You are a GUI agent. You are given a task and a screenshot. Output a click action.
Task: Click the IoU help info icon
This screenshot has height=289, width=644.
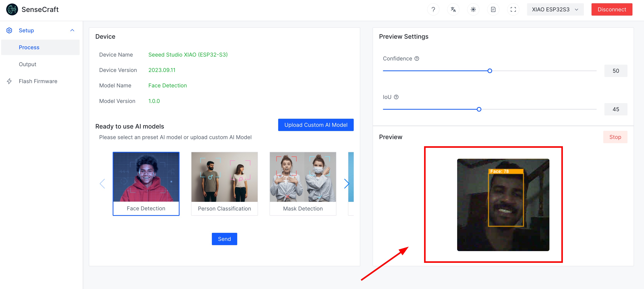click(x=396, y=97)
